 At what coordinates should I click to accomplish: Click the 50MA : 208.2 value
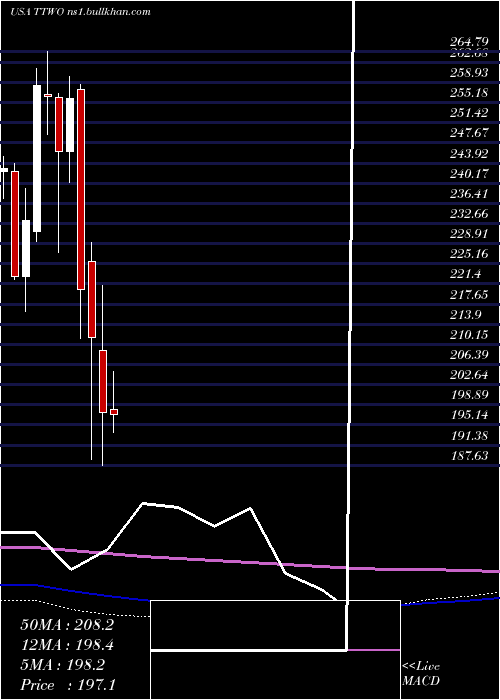(x=67, y=625)
